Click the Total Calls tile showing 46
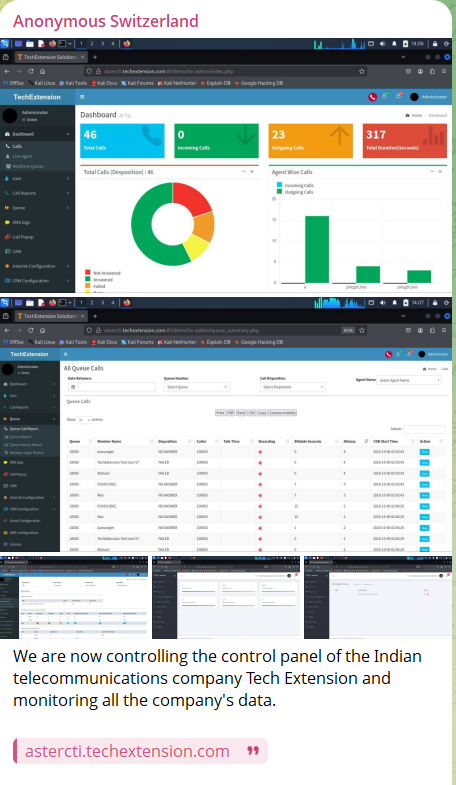The height and width of the screenshot is (785, 456). click(122, 141)
